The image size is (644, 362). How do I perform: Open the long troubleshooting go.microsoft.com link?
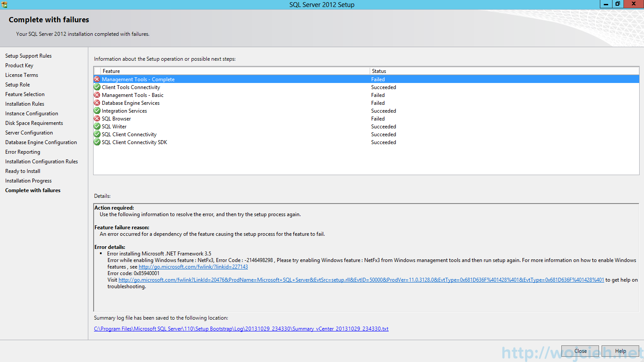pos(361,280)
